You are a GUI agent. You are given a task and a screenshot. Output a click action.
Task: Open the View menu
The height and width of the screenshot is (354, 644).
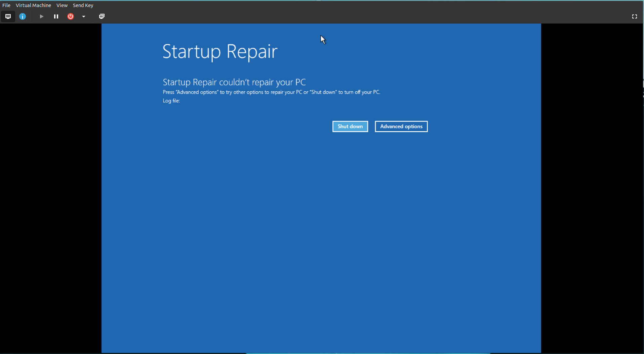62,5
